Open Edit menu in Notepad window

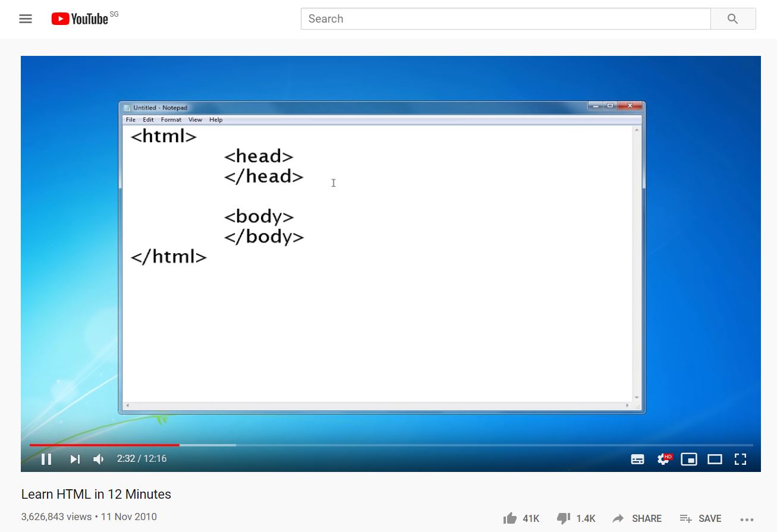(x=148, y=119)
